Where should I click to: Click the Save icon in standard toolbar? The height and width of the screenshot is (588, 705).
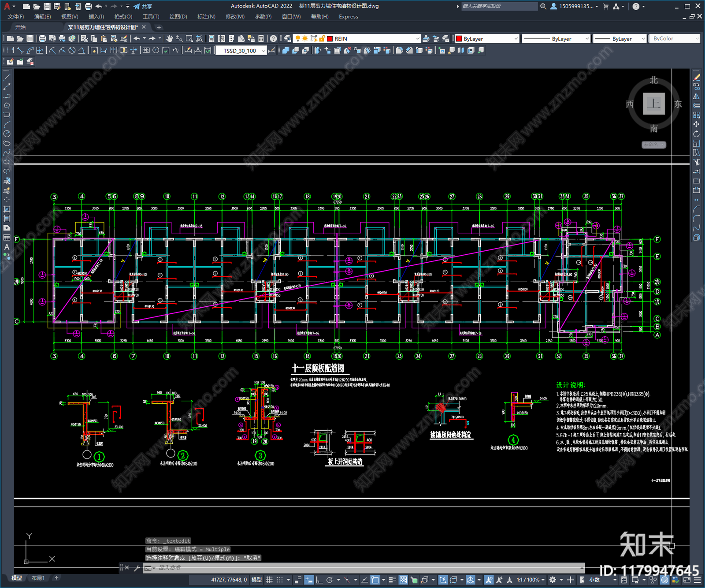[30, 39]
